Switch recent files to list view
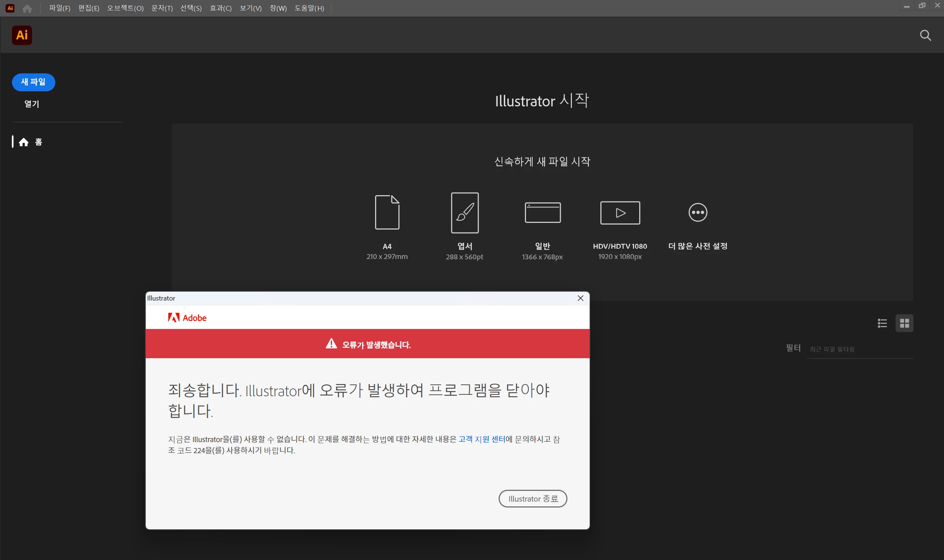 pos(882,323)
